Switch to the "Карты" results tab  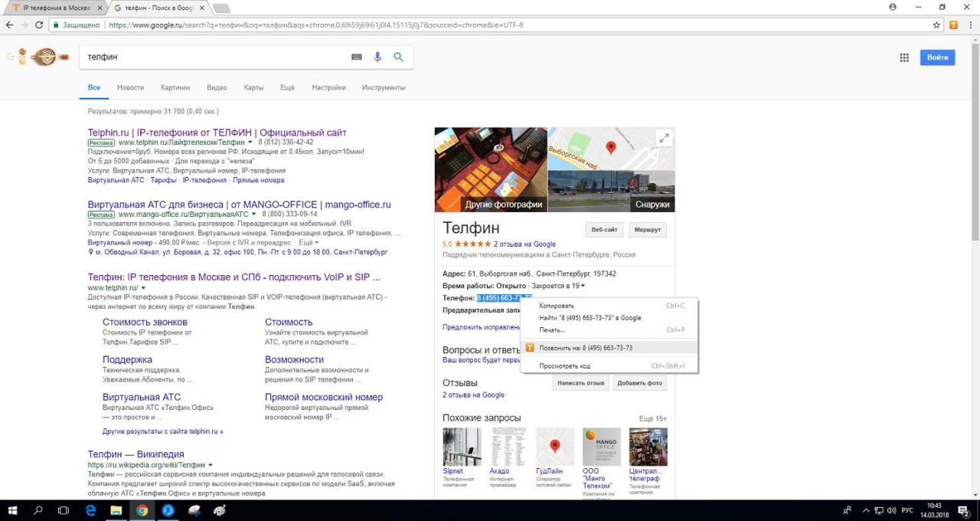point(253,87)
